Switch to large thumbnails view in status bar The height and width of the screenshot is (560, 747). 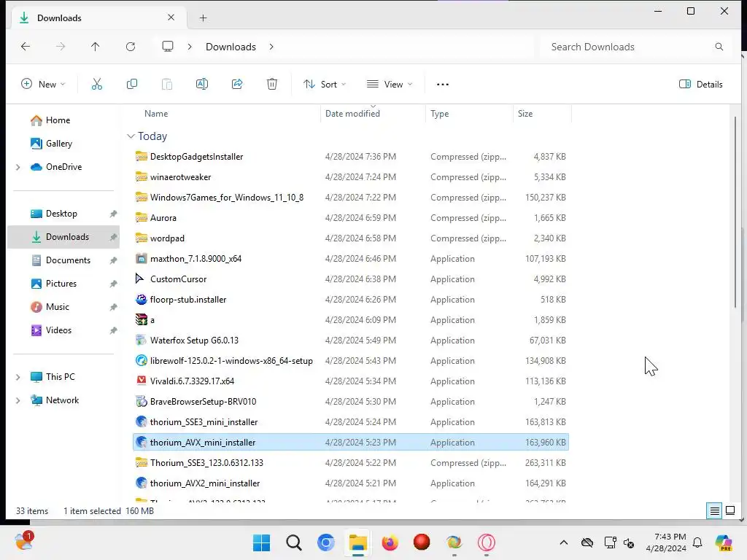point(730,511)
